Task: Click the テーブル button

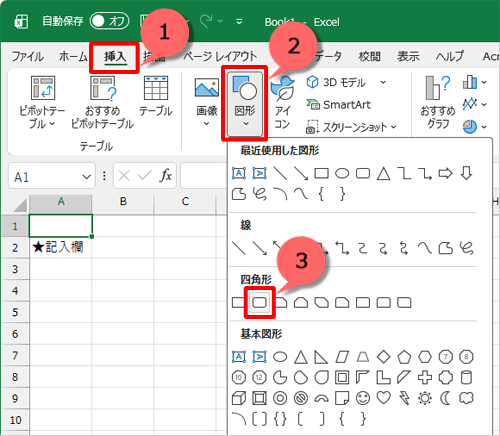Action: point(156,97)
